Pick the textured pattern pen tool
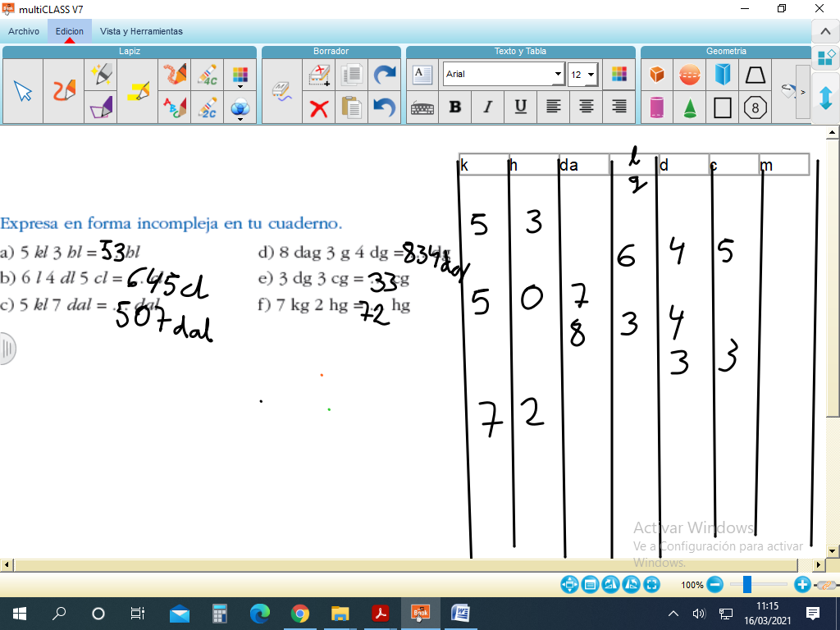The image size is (840, 630). [x=174, y=75]
